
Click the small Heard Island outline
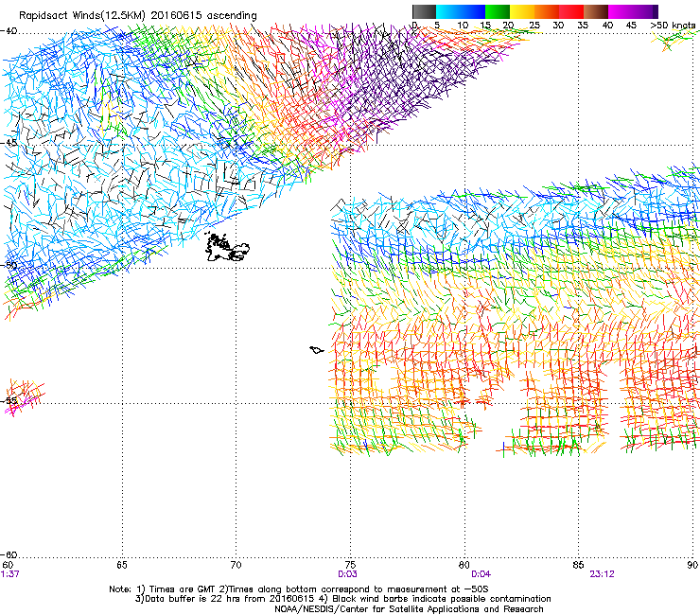coord(317,350)
